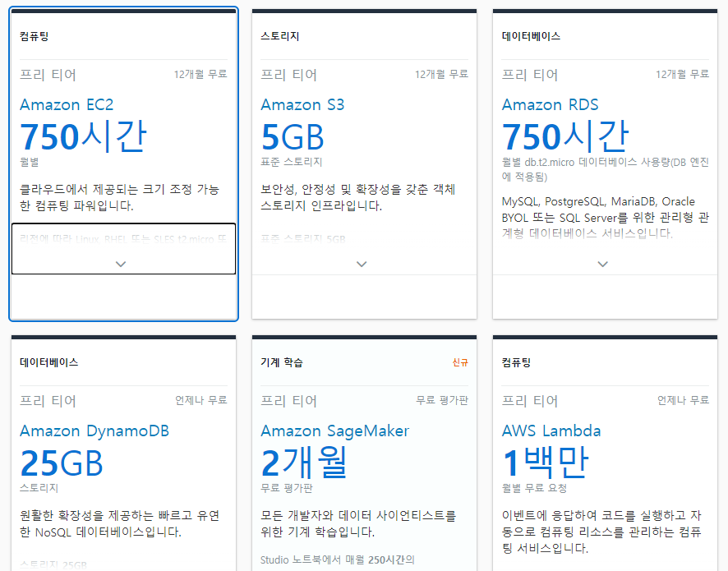This screenshot has width=728, height=571.
Task: Click the RDS card's 750시간 text
Action: 565,136
